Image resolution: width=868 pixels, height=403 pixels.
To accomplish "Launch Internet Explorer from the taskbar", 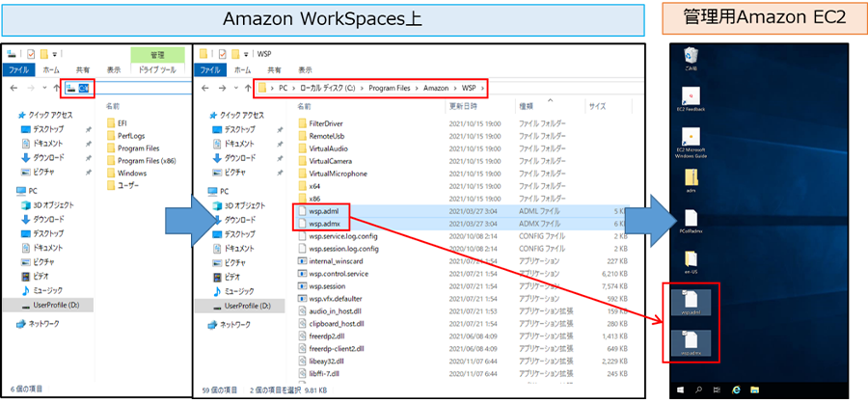I will pos(736,390).
